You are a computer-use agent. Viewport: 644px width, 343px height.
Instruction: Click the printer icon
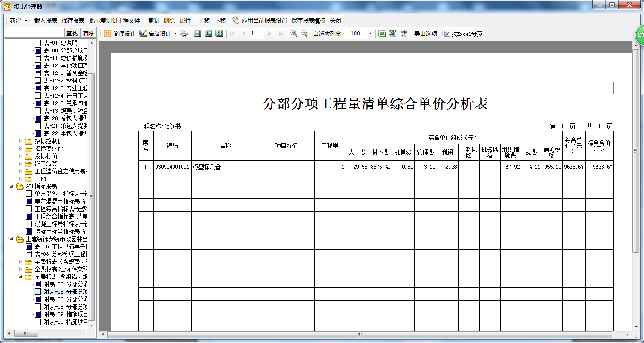point(184,34)
